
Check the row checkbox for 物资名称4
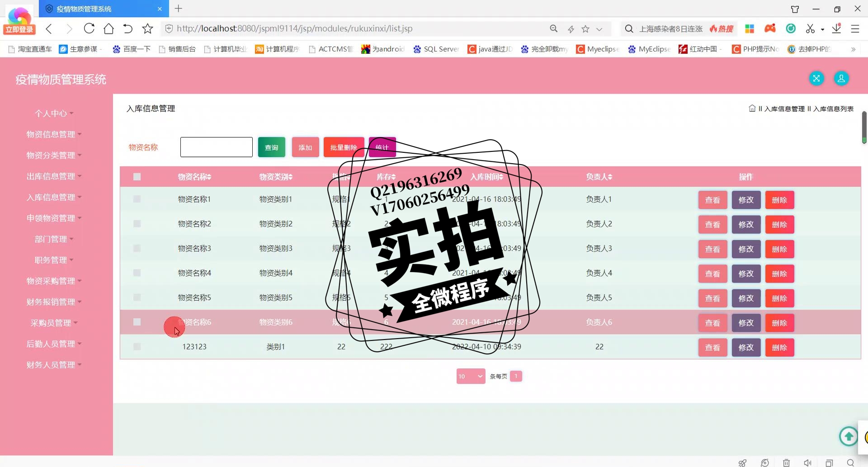137,273
